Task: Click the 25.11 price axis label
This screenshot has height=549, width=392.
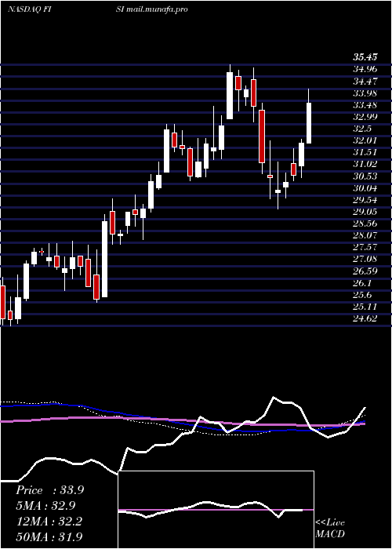Action: coord(366,307)
